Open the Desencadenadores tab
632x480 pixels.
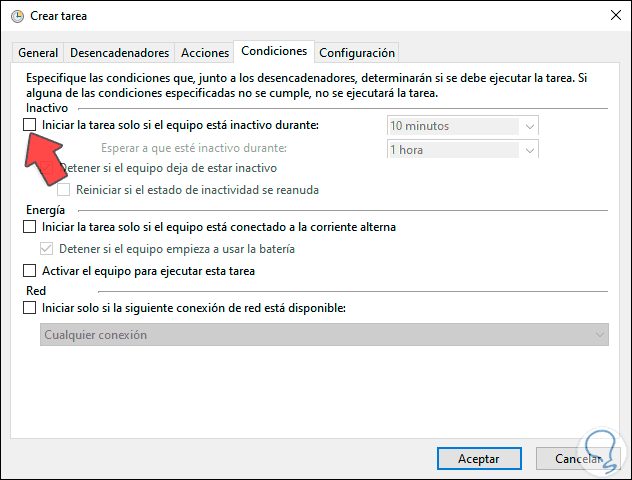pos(118,53)
